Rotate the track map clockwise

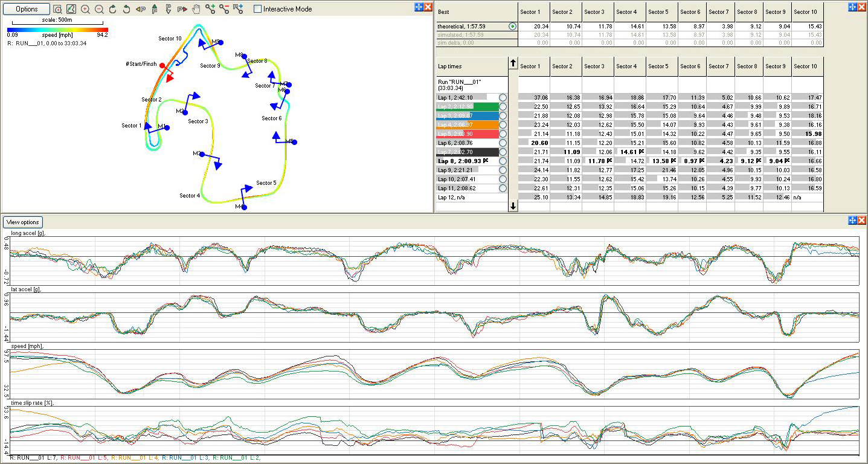point(113,9)
